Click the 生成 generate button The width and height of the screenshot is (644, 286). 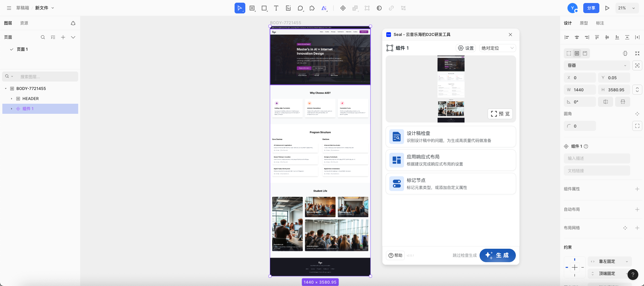[497, 255]
